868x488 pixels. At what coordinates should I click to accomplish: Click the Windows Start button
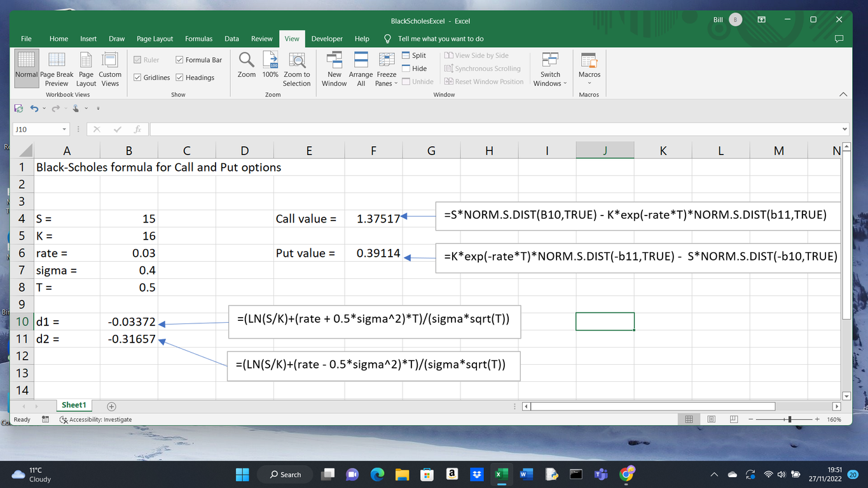coord(243,474)
